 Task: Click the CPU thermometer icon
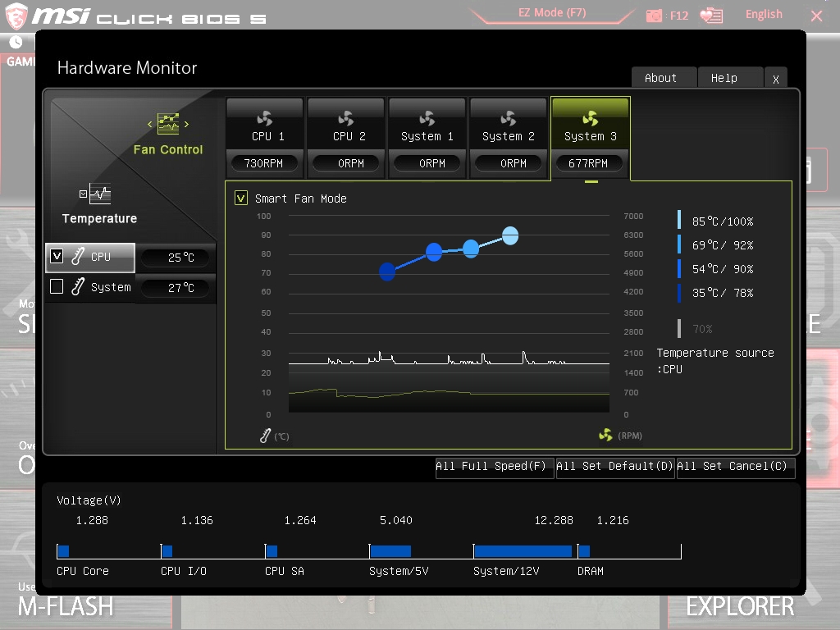(78, 257)
